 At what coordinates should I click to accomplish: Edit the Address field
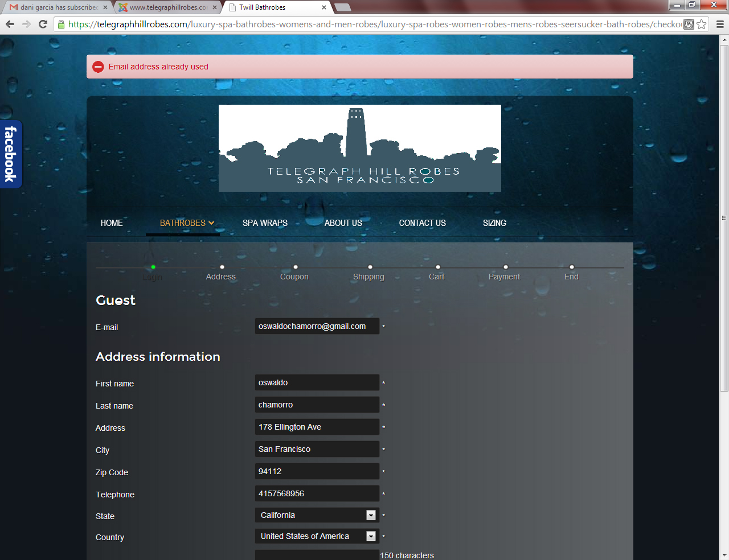[x=317, y=427]
